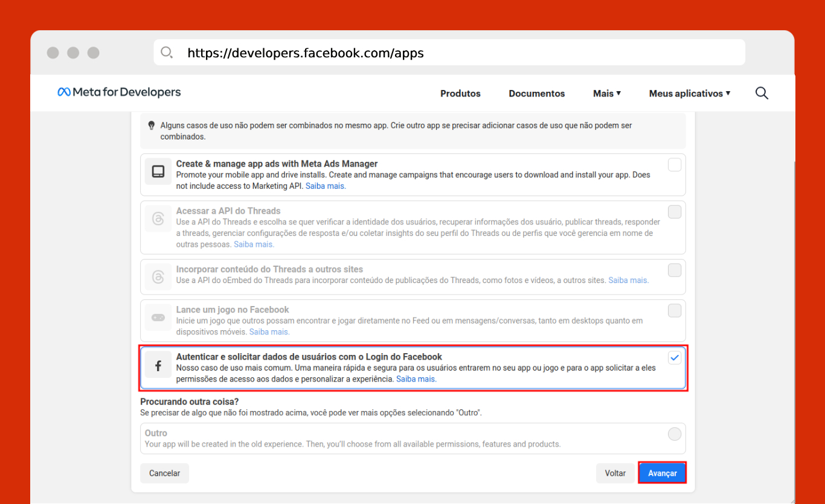
Task: Click the lightbulb tip icon
Action: click(152, 126)
